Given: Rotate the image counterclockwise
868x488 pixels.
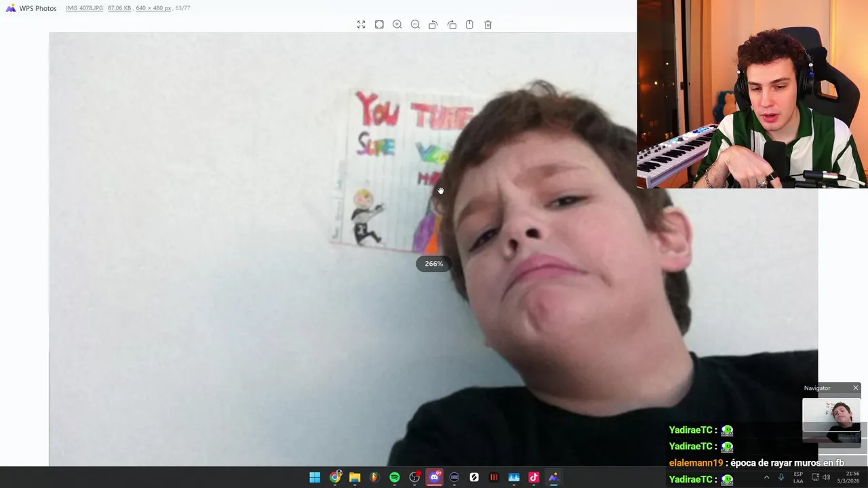Looking at the screenshot, I should [433, 24].
